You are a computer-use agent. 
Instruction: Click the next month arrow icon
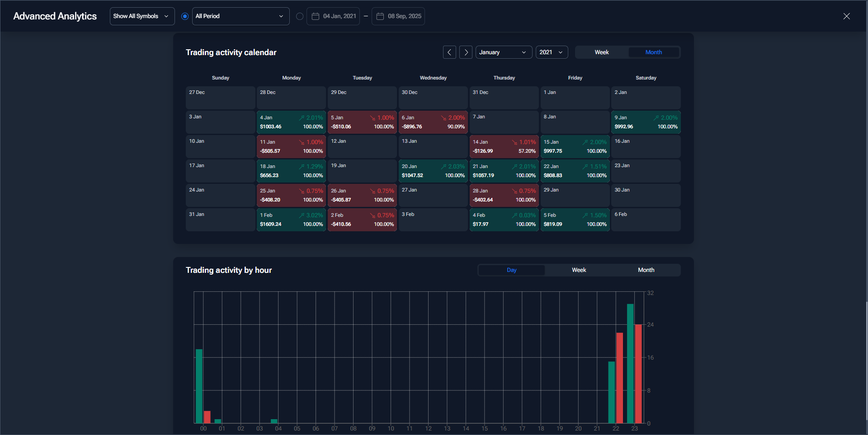click(466, 52)
